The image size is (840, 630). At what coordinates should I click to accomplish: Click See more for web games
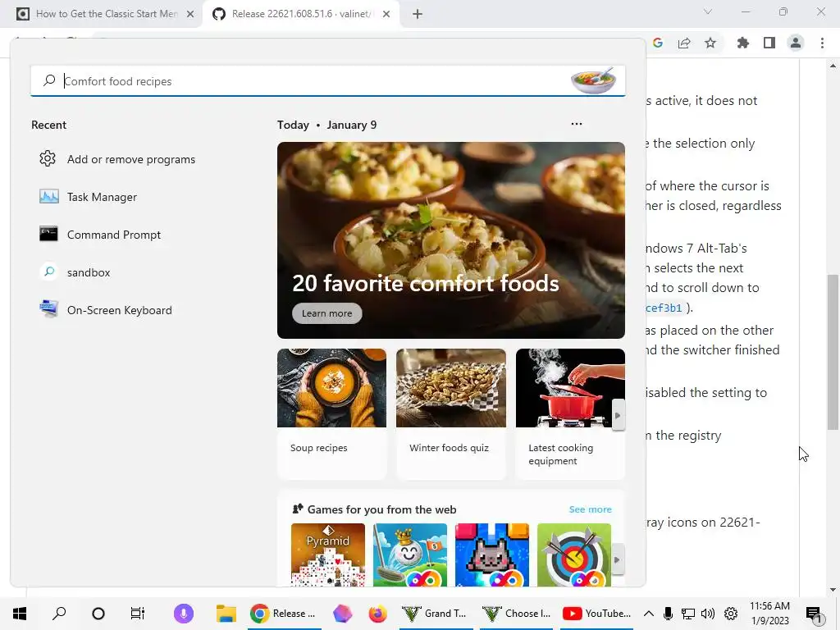tap(590, 509)
